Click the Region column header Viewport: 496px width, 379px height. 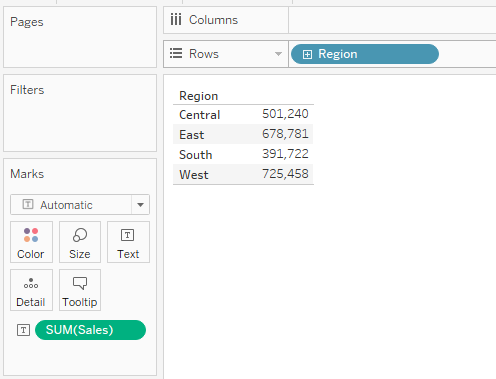(199, 96)
